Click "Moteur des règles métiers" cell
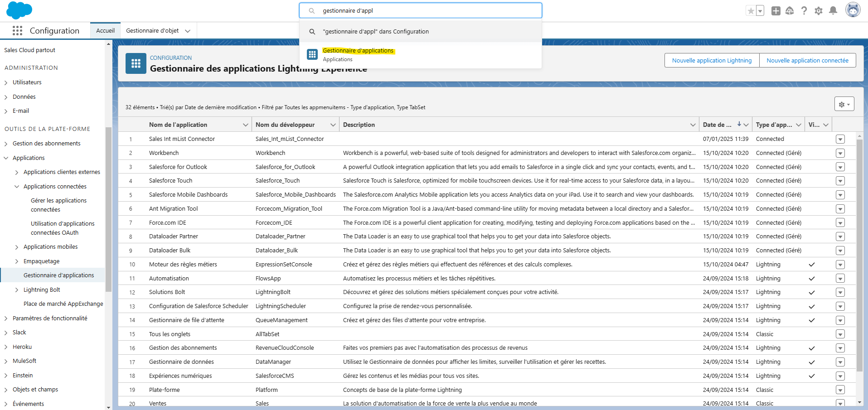 [x=183, y=265]
